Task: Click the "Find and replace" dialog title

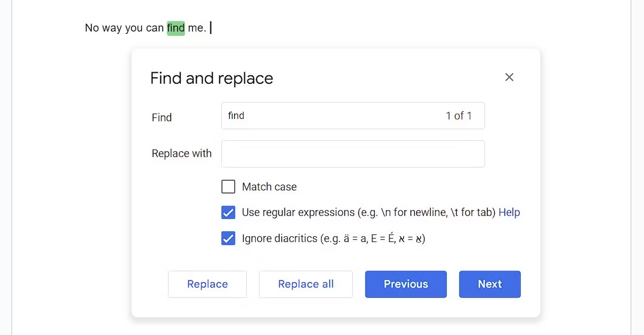Action: [x=212, y=78]
